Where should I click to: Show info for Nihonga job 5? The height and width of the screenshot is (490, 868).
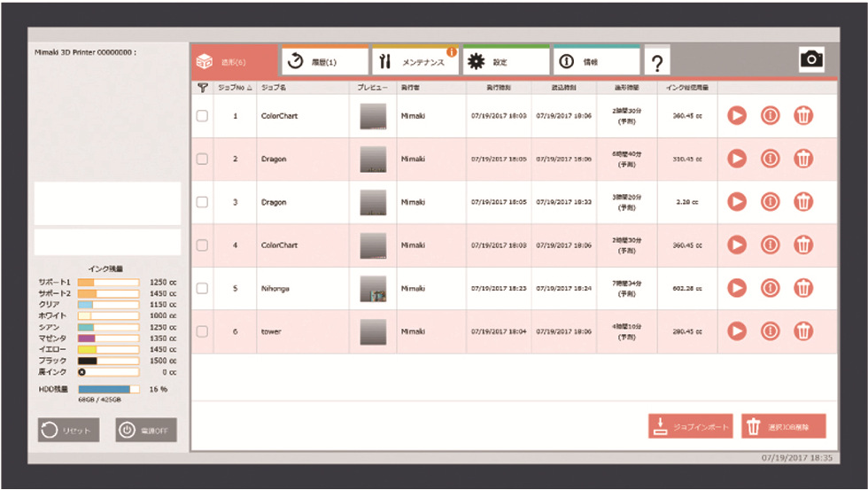coord(770,288)
